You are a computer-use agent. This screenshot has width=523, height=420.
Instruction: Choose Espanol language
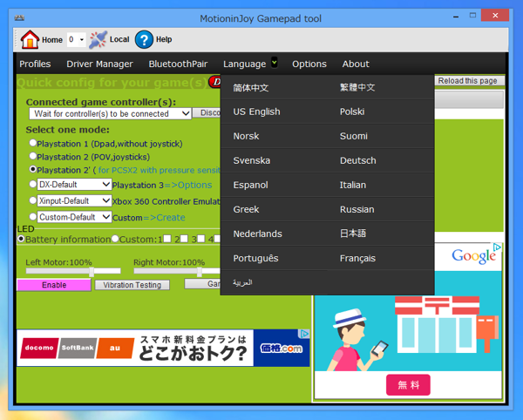tap(250, 185)
